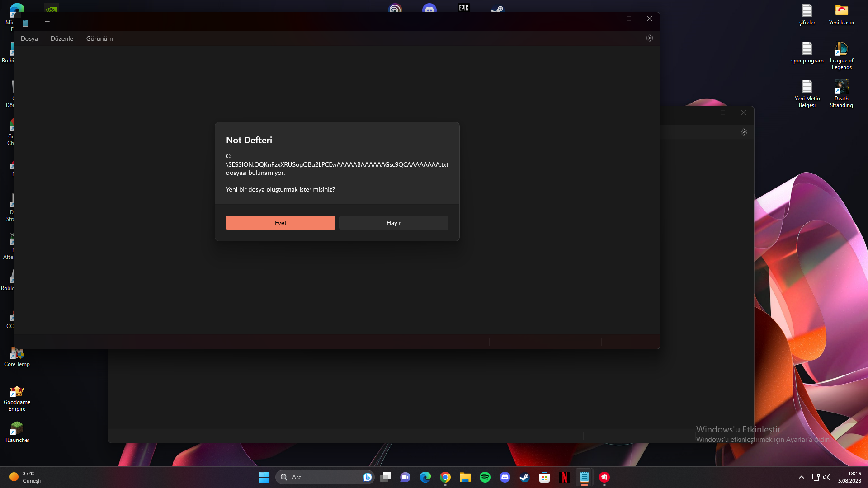Screen dimensions: 868x488
Task: Expand hidden system tray icons chevron
Action: coord(802,477)
